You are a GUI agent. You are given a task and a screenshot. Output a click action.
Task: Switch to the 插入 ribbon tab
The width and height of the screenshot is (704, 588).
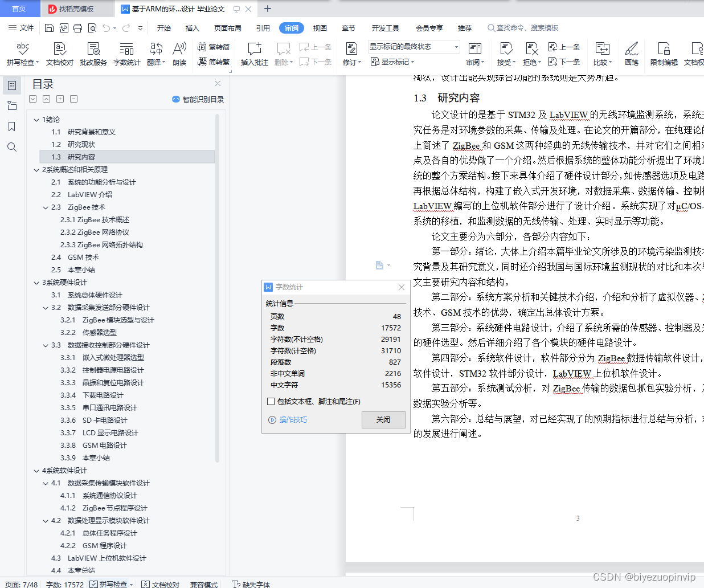(x=193, y=28)
